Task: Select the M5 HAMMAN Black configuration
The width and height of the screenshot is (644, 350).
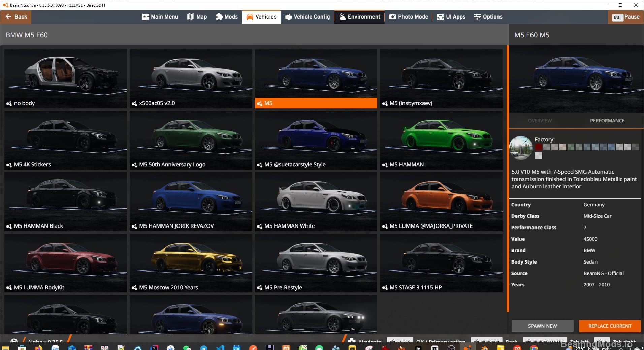Action: pyautogui.click(x=66, y=202)
